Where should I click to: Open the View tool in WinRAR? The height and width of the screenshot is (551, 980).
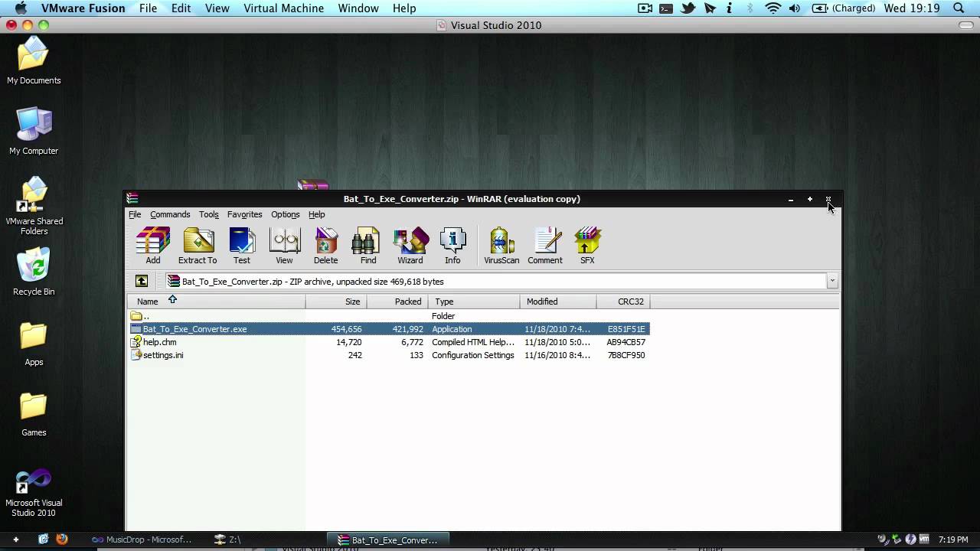[x=284, y=246]
